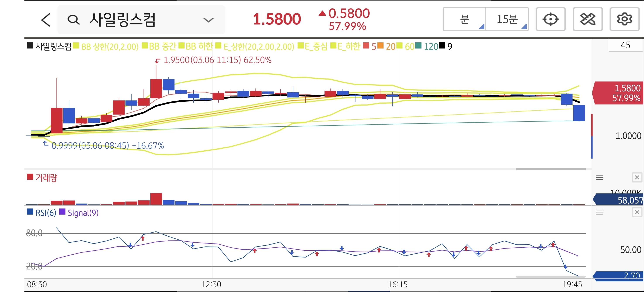Close the RSI indicator panel
The image size is (644, 292).
(637, 212)
